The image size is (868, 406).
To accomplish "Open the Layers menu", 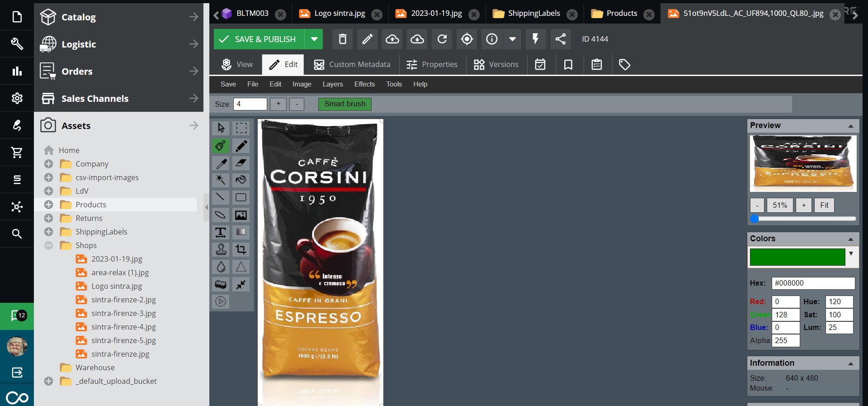I will [x=333, y=84].
